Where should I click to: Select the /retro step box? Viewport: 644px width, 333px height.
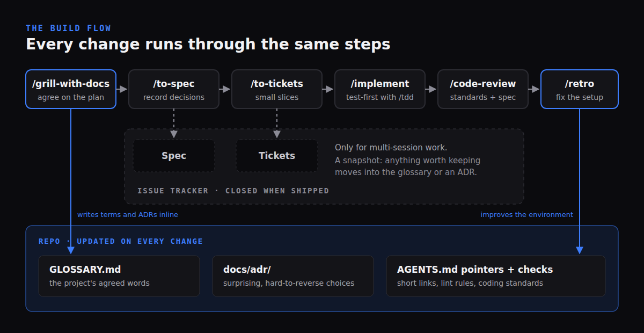(580, 89)
